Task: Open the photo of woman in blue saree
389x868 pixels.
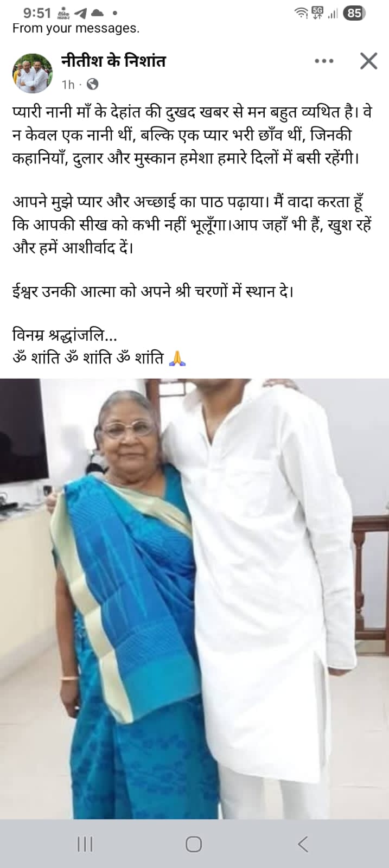Action: (194, 598)
